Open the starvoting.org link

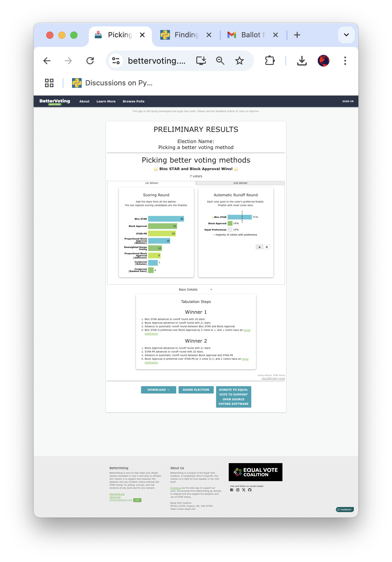pyautogui.click(x=117, y=494)
